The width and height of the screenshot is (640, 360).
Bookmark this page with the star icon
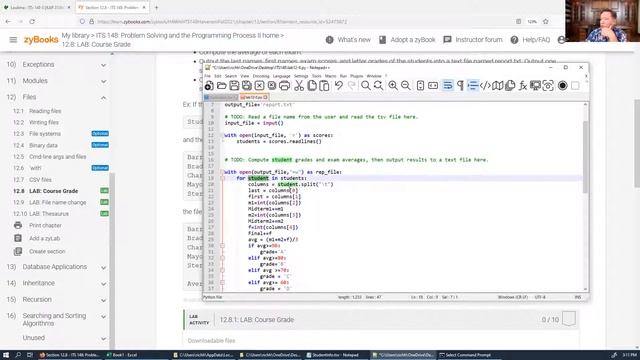[546, 21]
